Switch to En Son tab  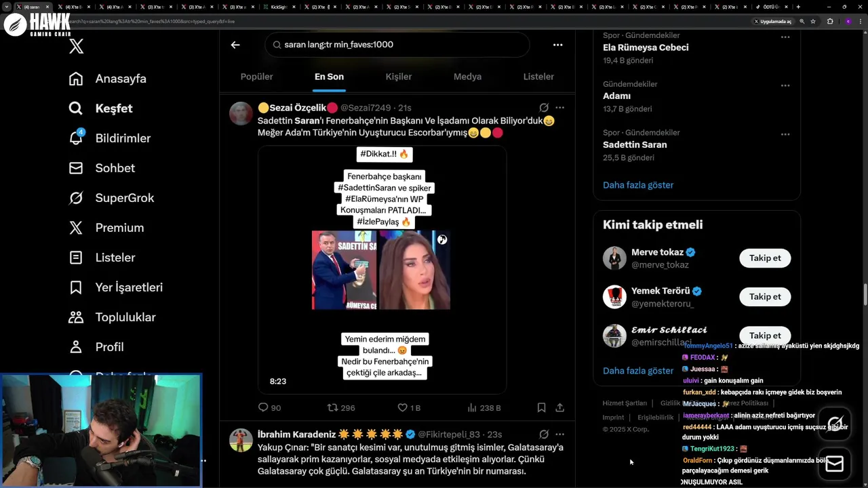[329, 77]
